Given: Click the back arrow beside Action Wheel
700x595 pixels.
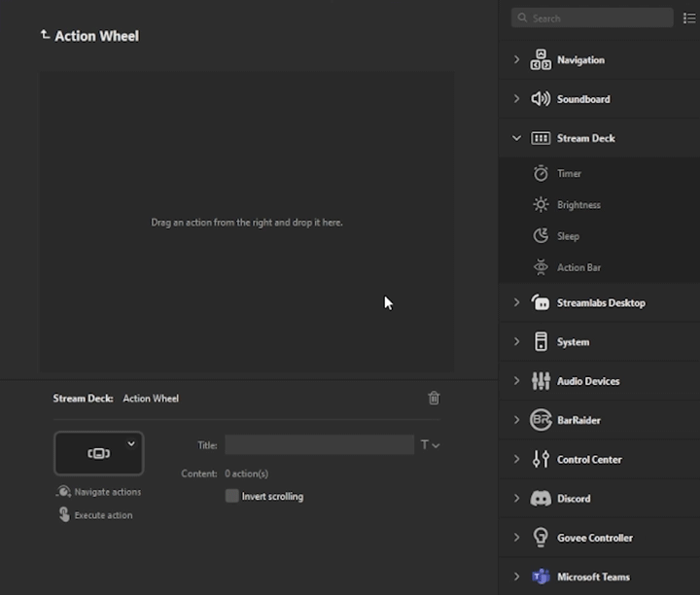Looking at the screenshot, I should (45, 34).
